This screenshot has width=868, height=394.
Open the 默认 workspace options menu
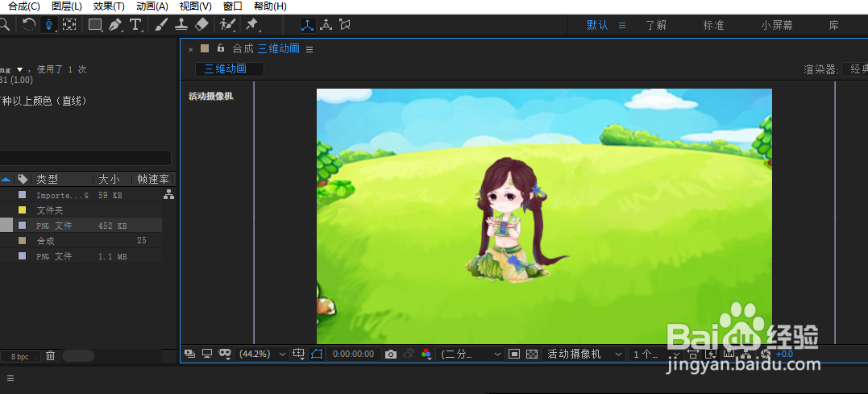pos(622,26)
